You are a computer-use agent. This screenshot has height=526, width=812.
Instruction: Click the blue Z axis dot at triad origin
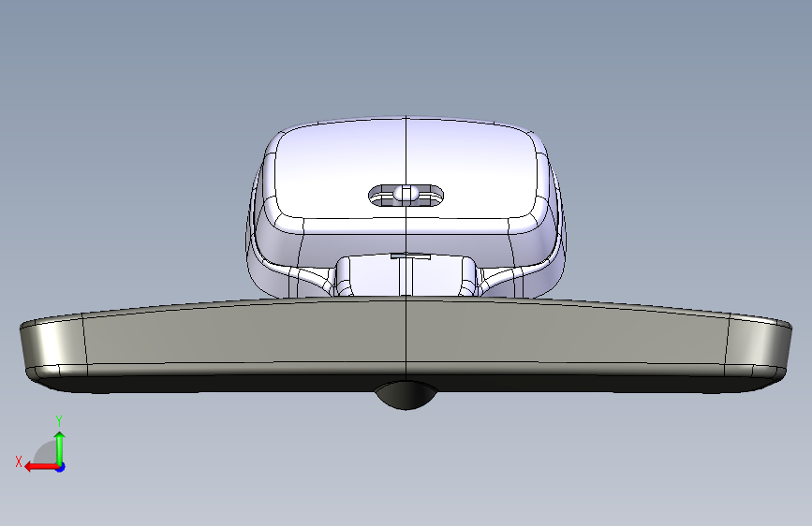point(61,467)
